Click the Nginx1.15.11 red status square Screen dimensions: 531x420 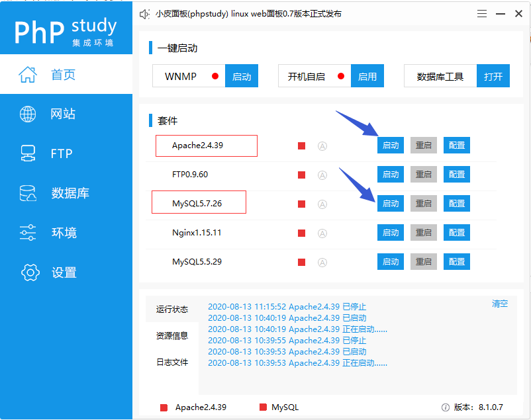tap(301, 233)
